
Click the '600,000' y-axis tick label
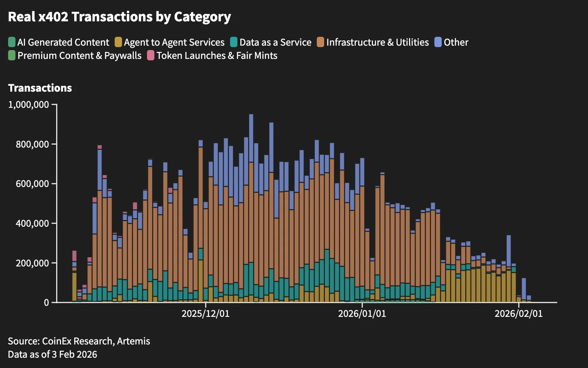(32, 184)
